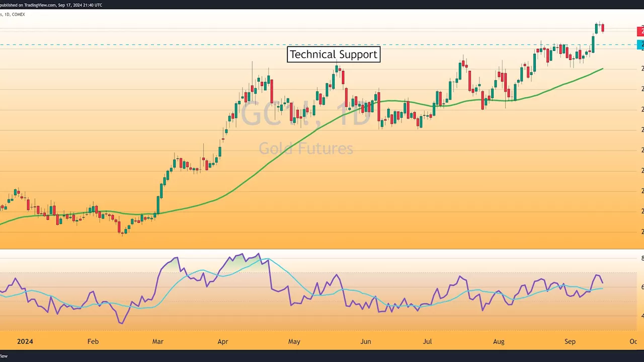This screenshot has width=644, height=362.
Task: Click the Jun label on time axis
Action: (x=366, y=341)
